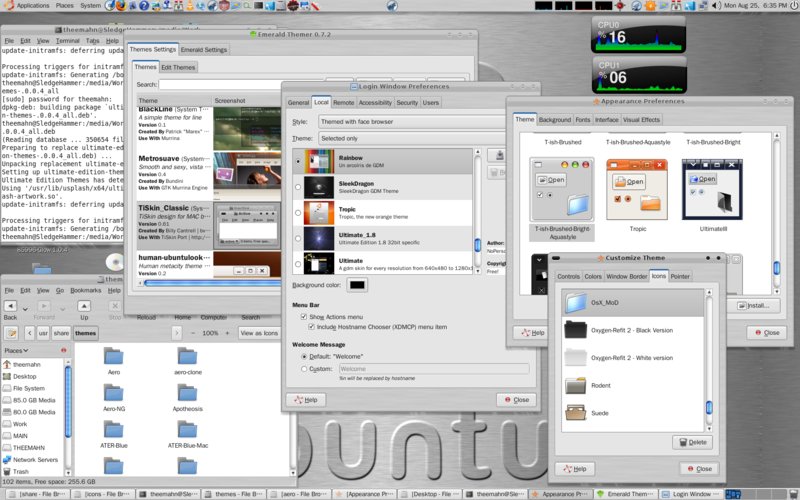Select the OsX_MoD icon theme
The height and width of the screenshot is (500, 800).
tap(633, 303)
